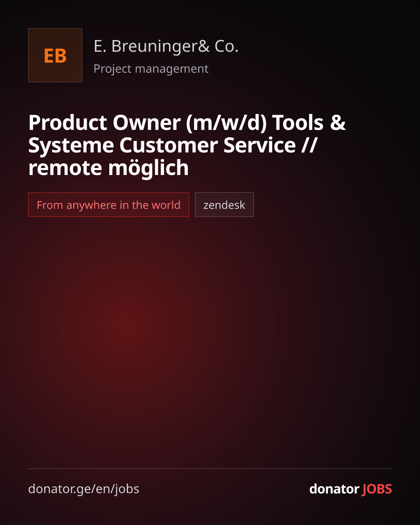Click the Co. text in company name
Viewport: 420px width, 525px height.
(226, 47)
